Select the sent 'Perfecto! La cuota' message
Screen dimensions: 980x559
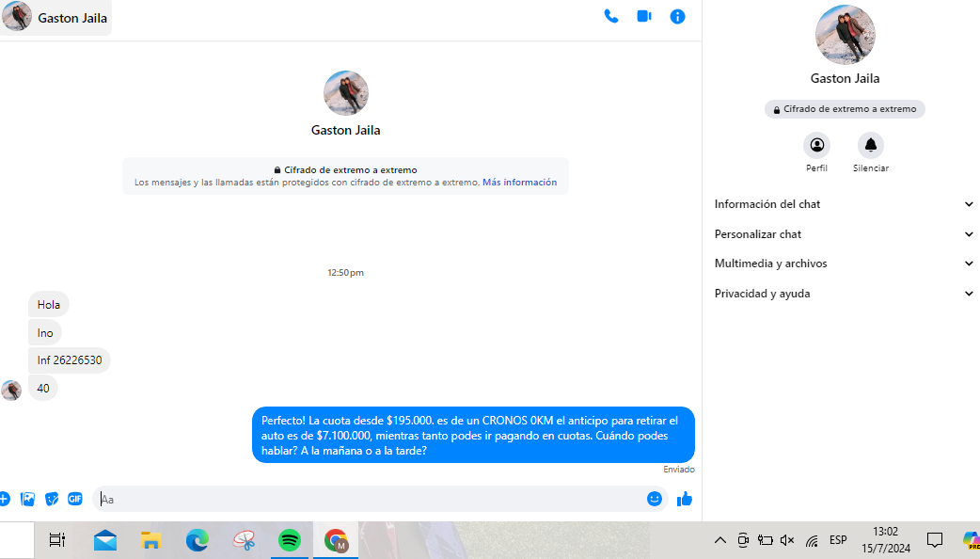pos(473,435)
